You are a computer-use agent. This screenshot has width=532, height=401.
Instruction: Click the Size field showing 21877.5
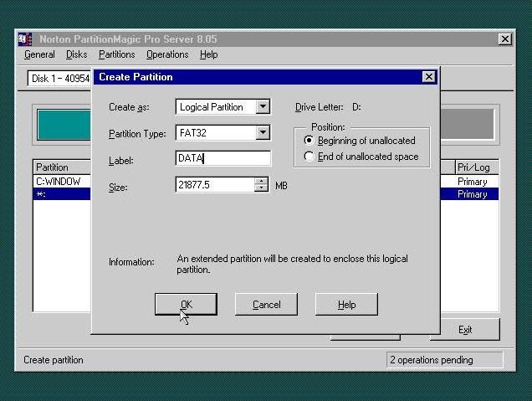click(x=215, y=185)
